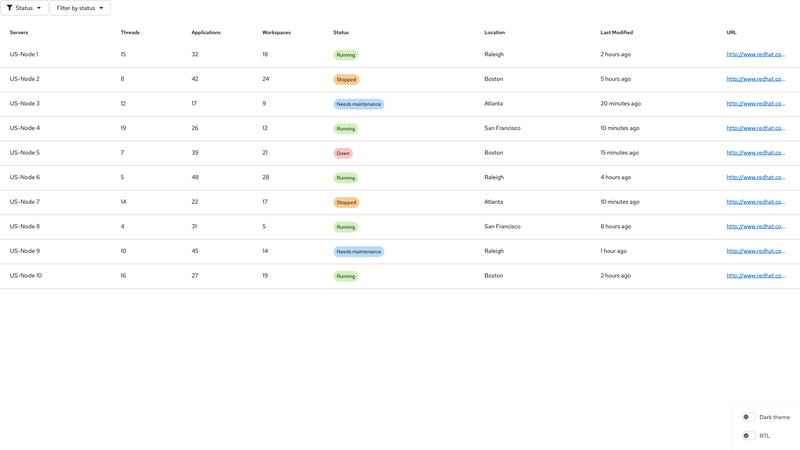The width and height of the screenshot is (800, 450).
Task: Click applications value 48 for US-Node 6
Action: pos(195,178)
